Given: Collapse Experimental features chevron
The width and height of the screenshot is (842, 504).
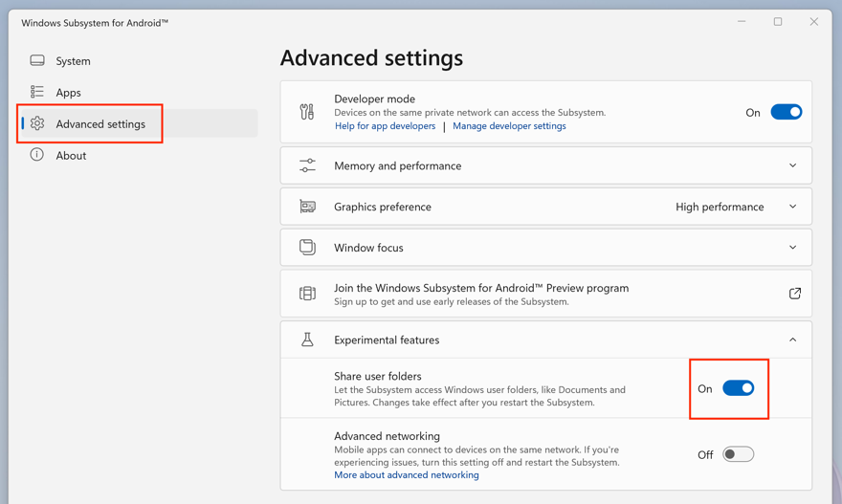Looking at the screenshot, I should [x=792, y=340].
